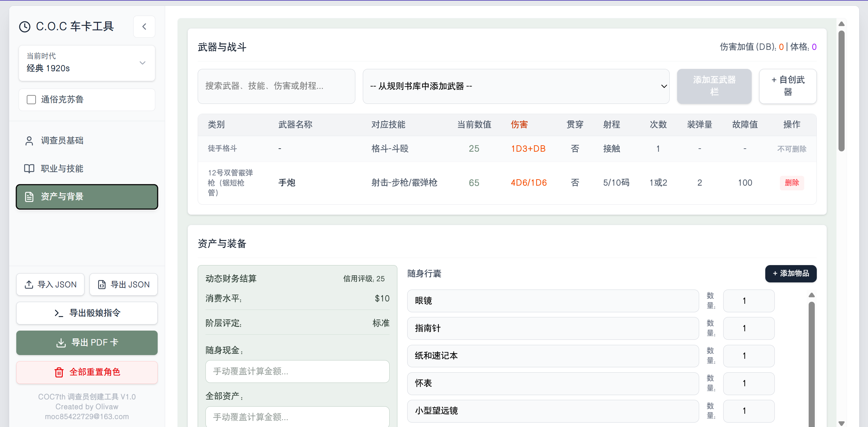The image size is (868, 427).
Task: Toggle the 通俗克苏鲁 checkbox
Action: point(31,99)
